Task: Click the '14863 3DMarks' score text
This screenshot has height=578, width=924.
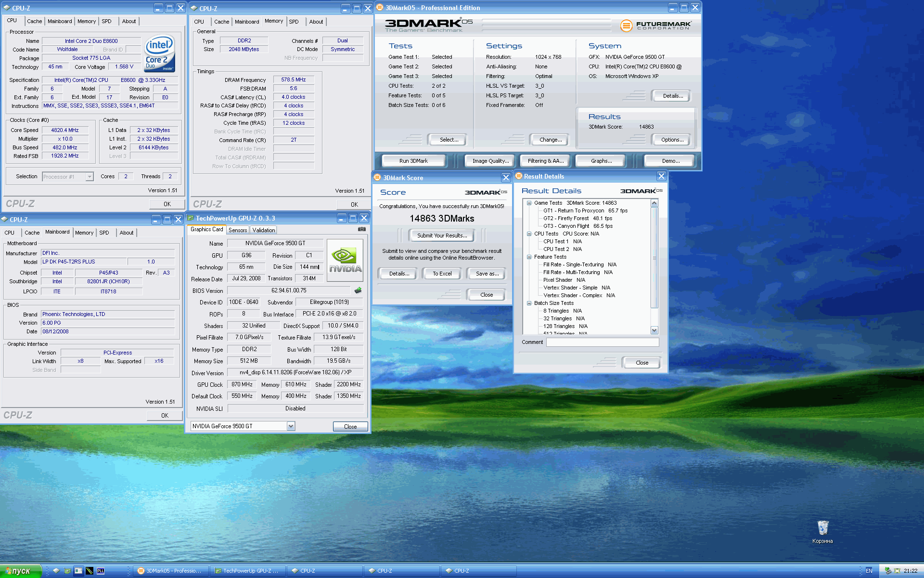Action: pyautogui.click(x=442, y=219)
